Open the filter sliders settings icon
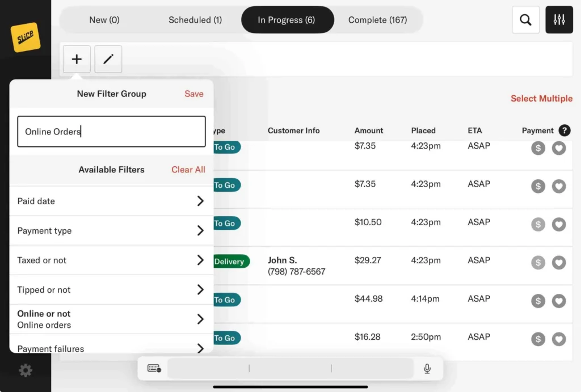This screenshot has height=392, width=581. point(559,20)
